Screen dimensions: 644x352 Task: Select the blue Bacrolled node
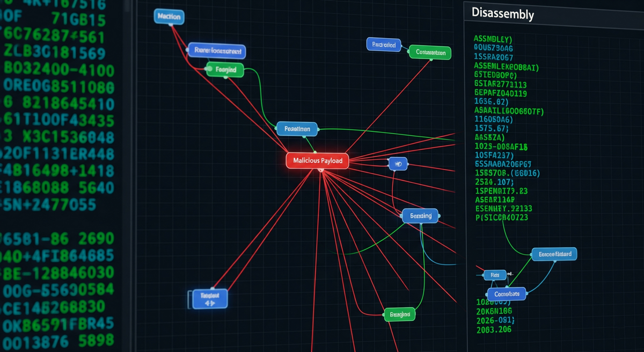(384, 45)
